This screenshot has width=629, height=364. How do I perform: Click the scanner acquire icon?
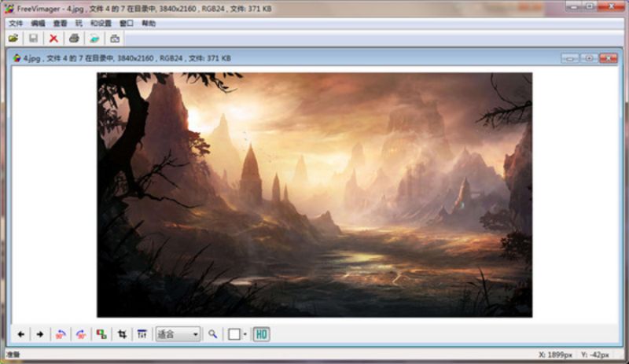click(94, 39)
